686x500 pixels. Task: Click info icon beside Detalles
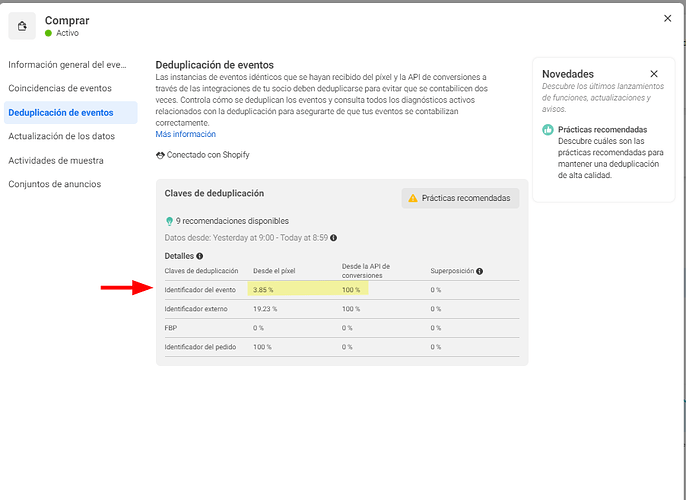200,256
